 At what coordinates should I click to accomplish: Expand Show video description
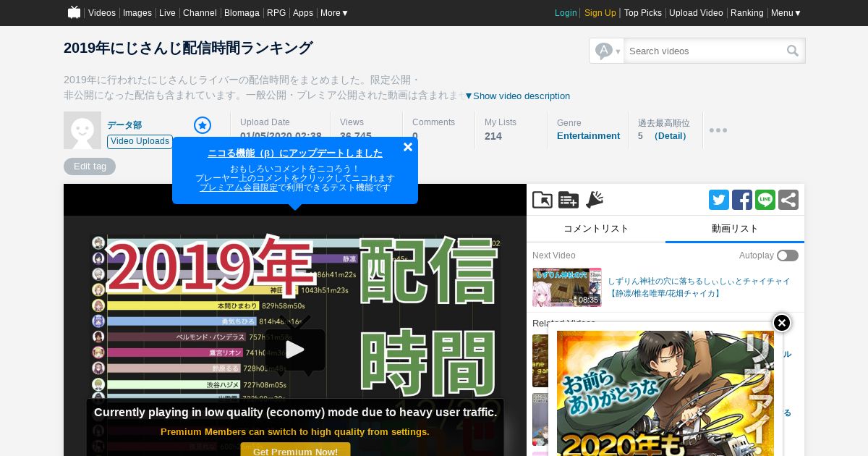click(517, 96)
